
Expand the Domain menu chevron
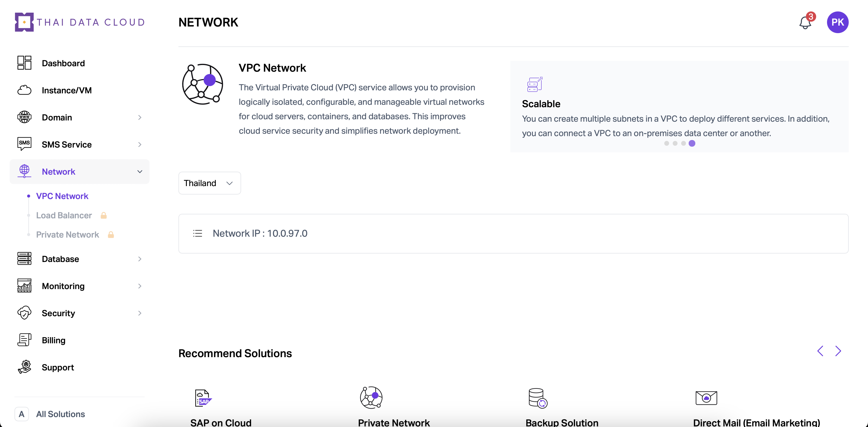tap(140, 117)
